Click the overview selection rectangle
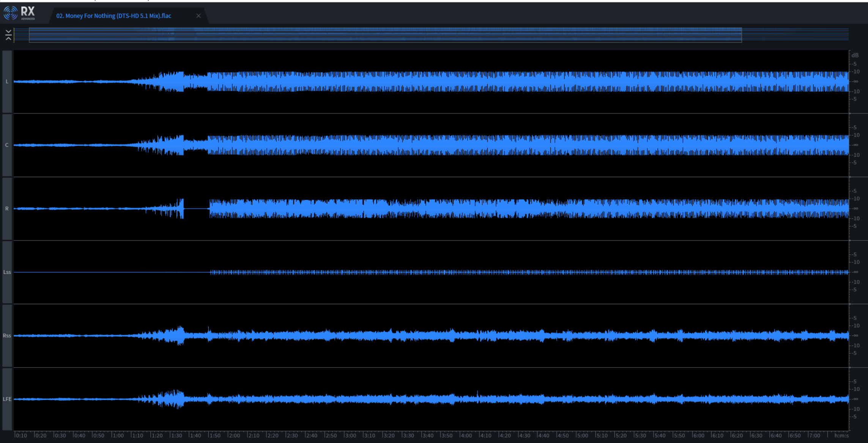Viewport: 868px width, 443px height. (385, 35)
